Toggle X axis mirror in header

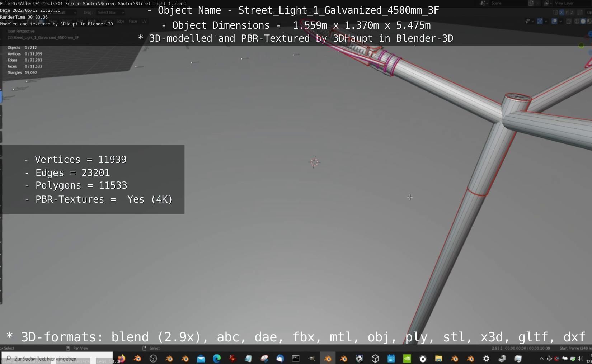click(x=562, y=13)
